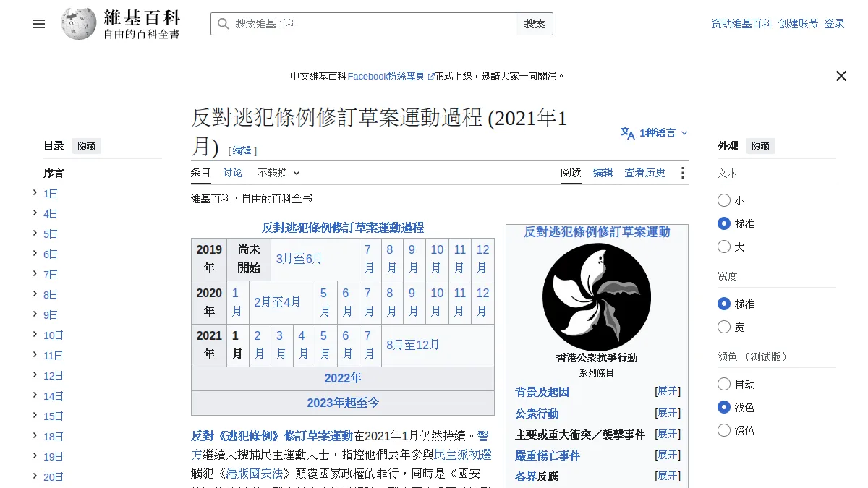Image resolution: width=868 pixels, height=488 pixels.
Task: Expand the 4日 contents section
Action: [x=35, y=213]
